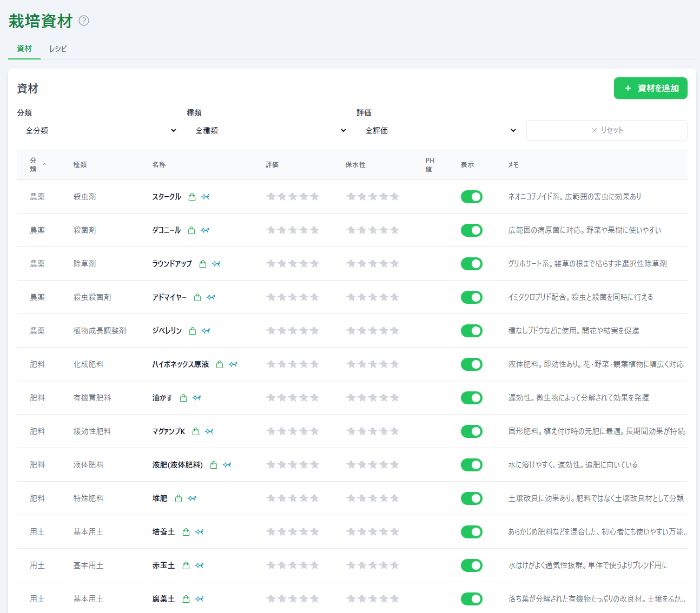
Task: Open the shopping bag icon for 培養土
Action: point(186,532)
